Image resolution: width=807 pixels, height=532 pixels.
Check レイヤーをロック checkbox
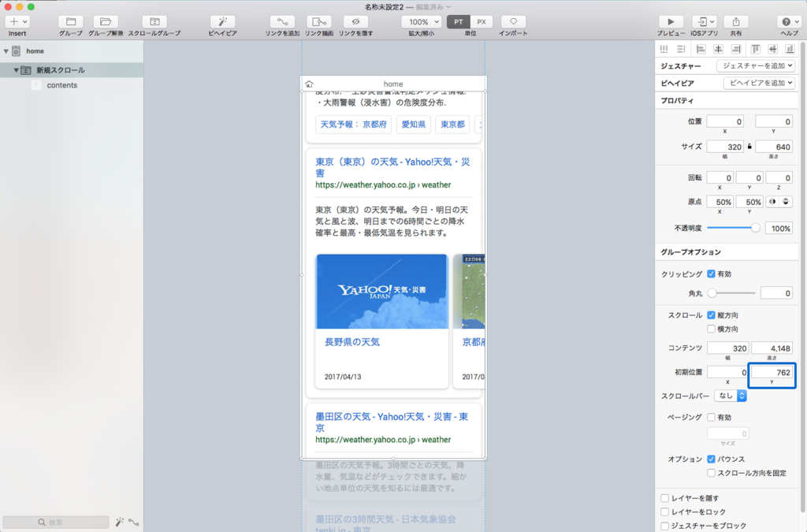pos(664,512)
